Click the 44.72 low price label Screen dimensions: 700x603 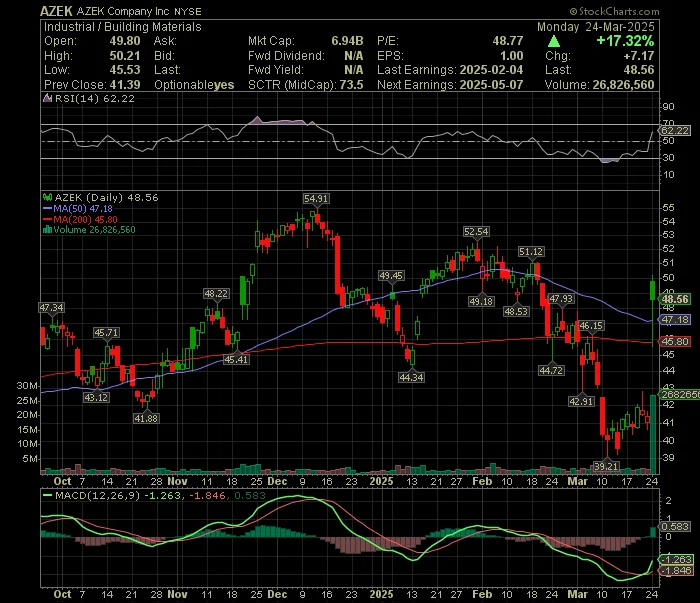(x=551, y=370)
